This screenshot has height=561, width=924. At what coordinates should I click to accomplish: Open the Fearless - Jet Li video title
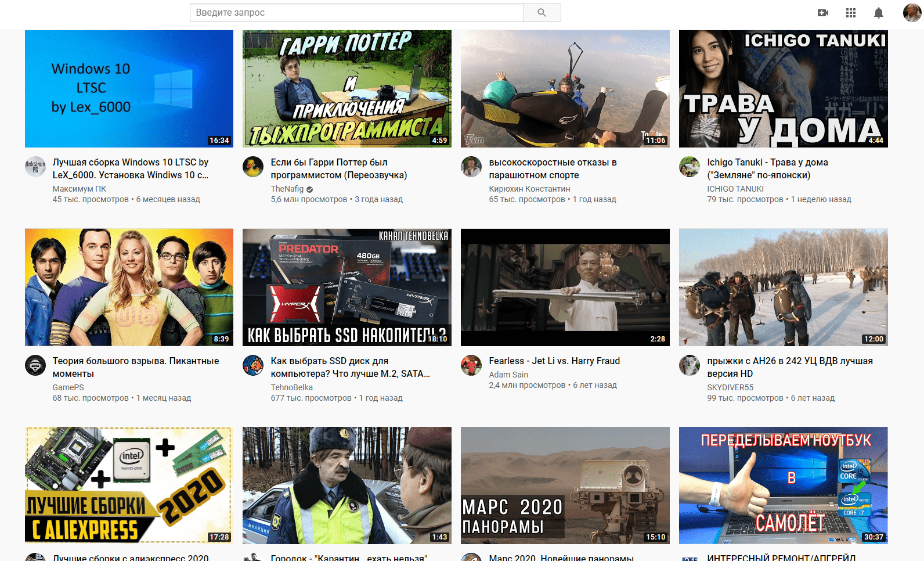[x=554, y=361]
